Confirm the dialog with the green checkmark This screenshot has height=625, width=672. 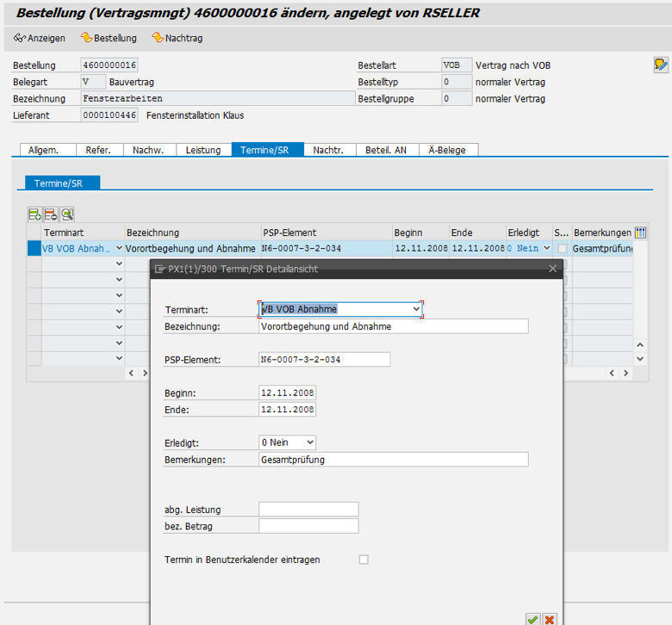coord(532,618)
